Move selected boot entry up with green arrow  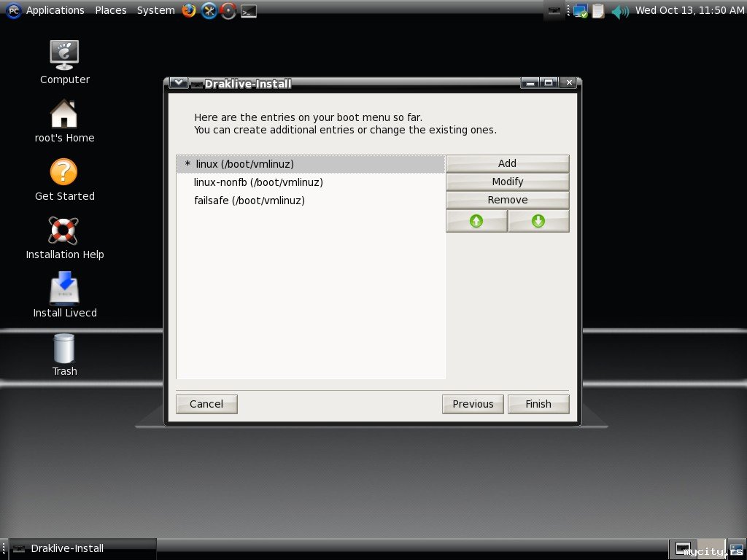(476, 221)
